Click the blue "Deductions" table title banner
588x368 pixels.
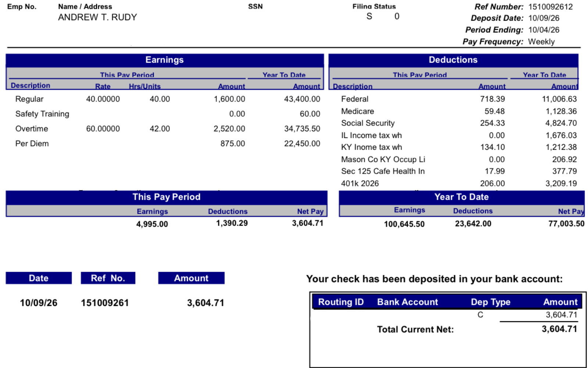[453, 60]
